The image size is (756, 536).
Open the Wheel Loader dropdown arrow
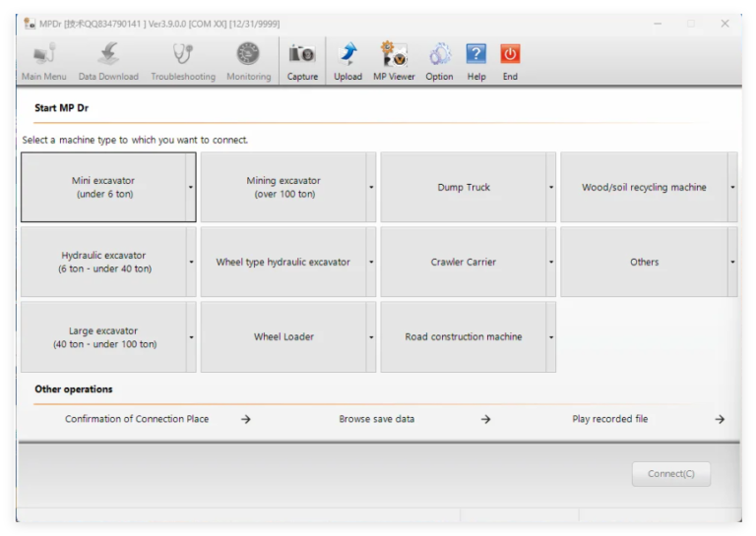coord(371,337)
